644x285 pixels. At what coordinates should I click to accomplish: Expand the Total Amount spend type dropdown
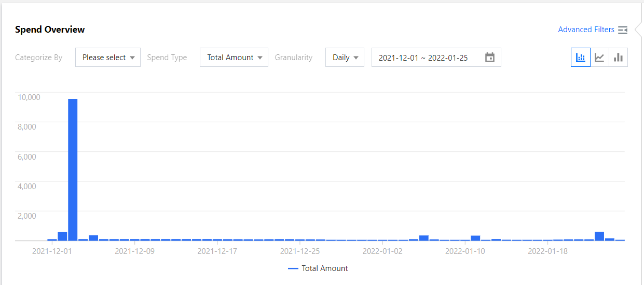(x=234, y=58)
